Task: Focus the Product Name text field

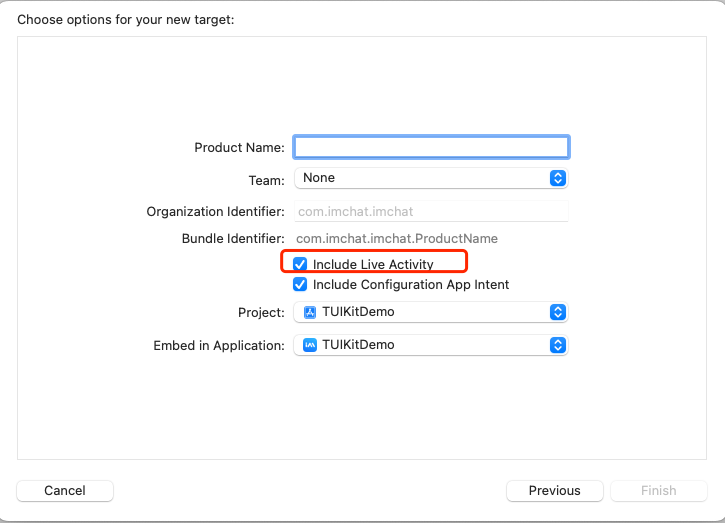Action: pyautogui.click(x=431, y=147)
